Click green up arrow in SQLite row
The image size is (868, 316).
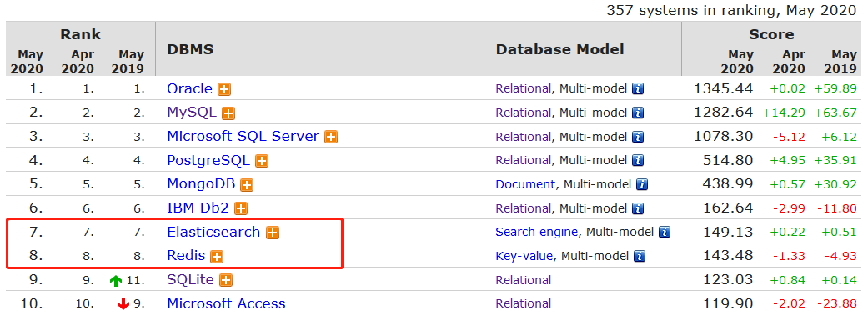click(x=115, y=281)
